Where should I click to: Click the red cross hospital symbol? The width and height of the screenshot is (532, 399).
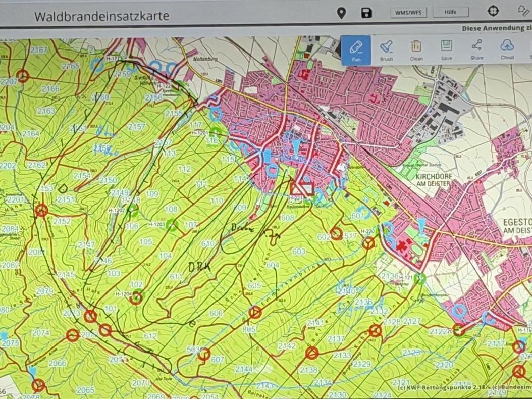(x=402, y=246)
